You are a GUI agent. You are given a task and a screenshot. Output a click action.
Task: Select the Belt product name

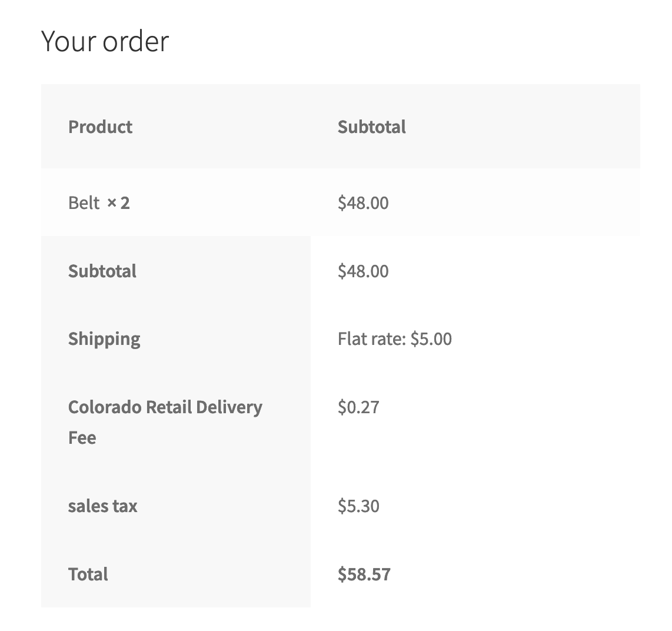tap(84, 203)
